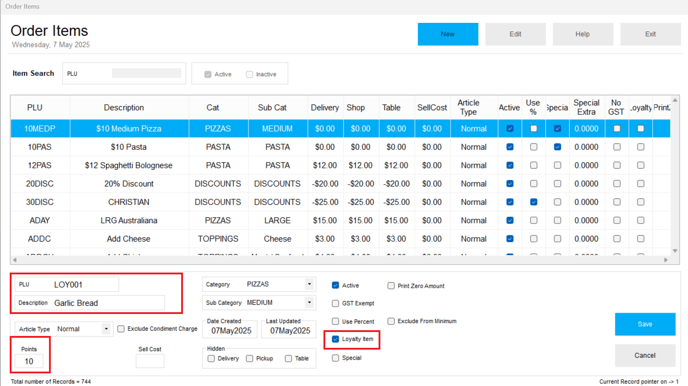
Task: Click horizontal scrollbar right arrow
Action: [666, 260]
